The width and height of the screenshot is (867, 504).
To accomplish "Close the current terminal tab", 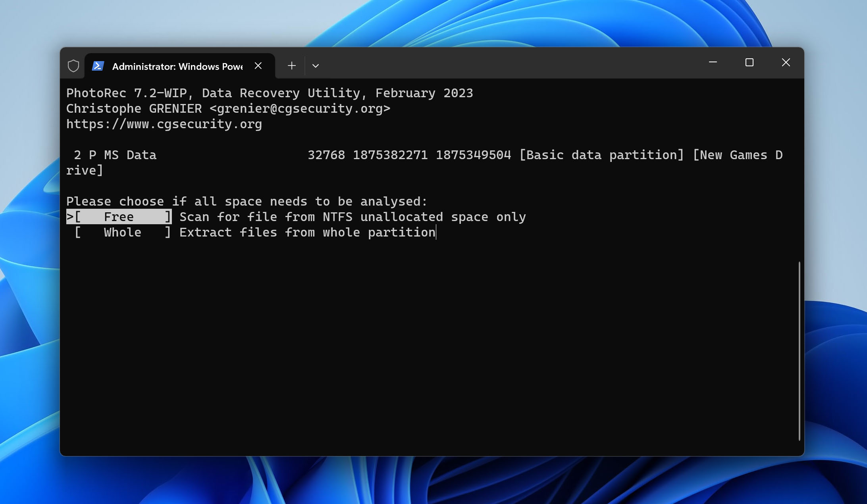I will [x=258, y=65].
